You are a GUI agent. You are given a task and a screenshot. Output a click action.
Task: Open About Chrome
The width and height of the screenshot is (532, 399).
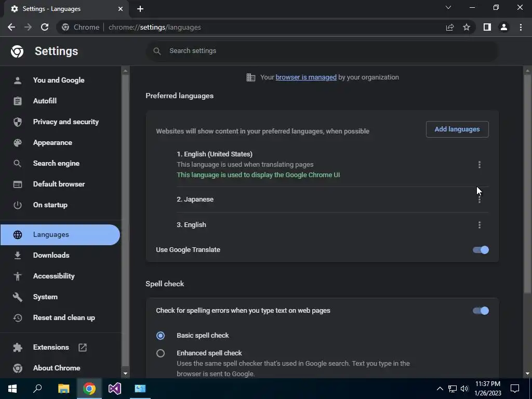60,368
